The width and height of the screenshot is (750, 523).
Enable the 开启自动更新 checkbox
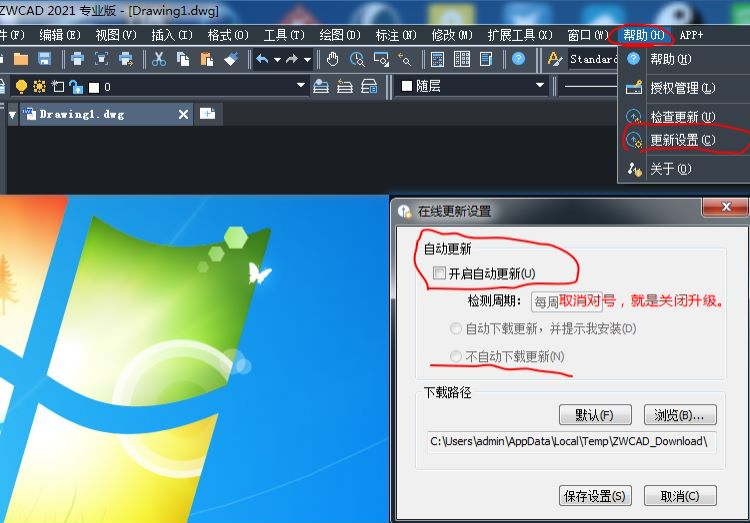pos(439,273)
